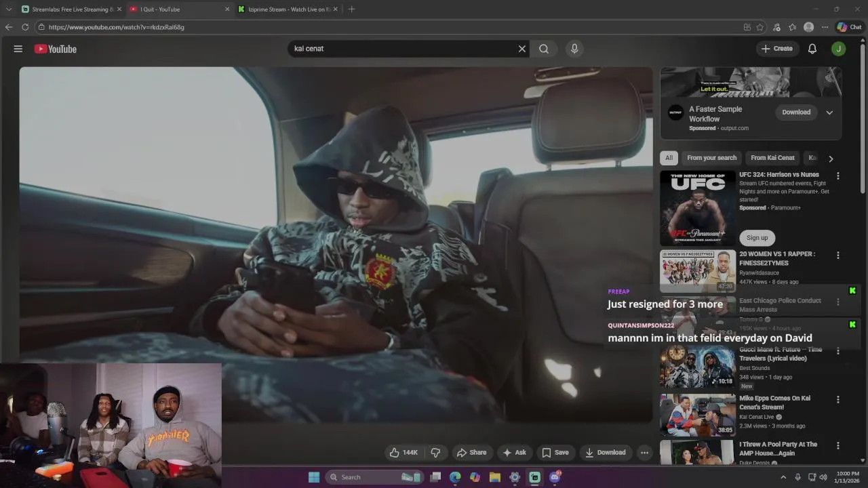Start voice search with the microphone
The width and height of the screenshot is (868, 488).
(574, 49)
